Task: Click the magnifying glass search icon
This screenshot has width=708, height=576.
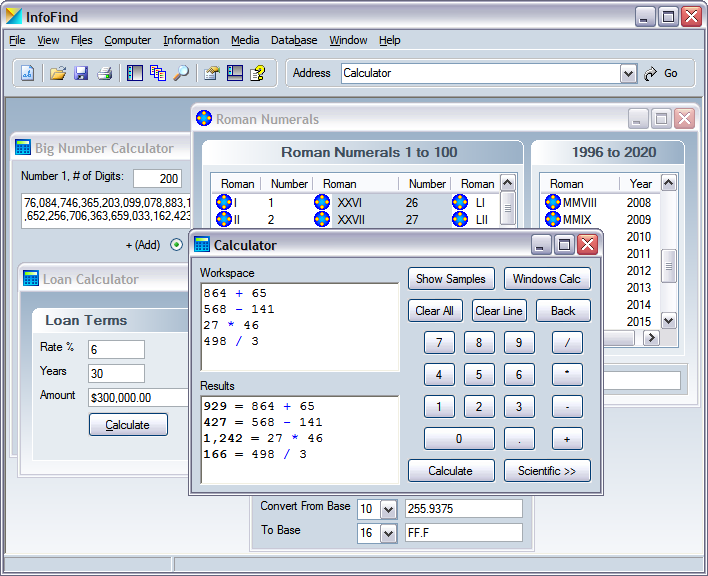Action: click(181, 73)
